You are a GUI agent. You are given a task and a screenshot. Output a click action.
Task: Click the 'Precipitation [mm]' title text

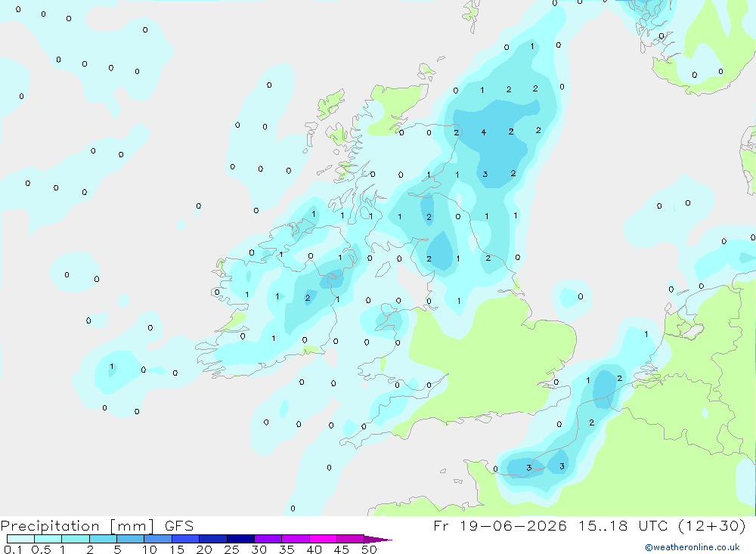coord(78,526)
